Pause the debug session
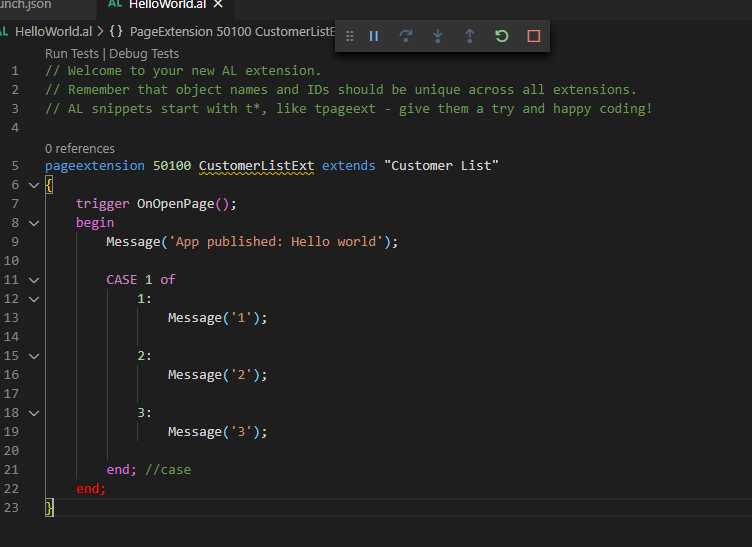 [374, 36]
